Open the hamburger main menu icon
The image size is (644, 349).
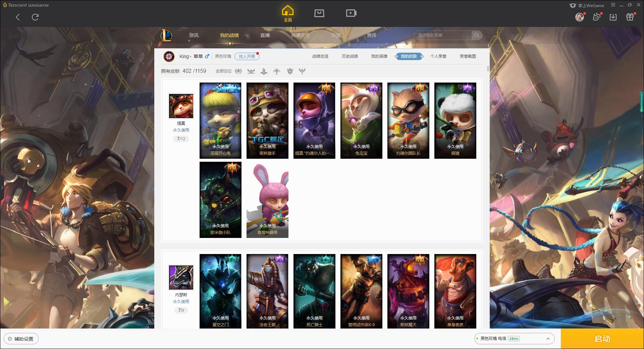coord(613,5)
